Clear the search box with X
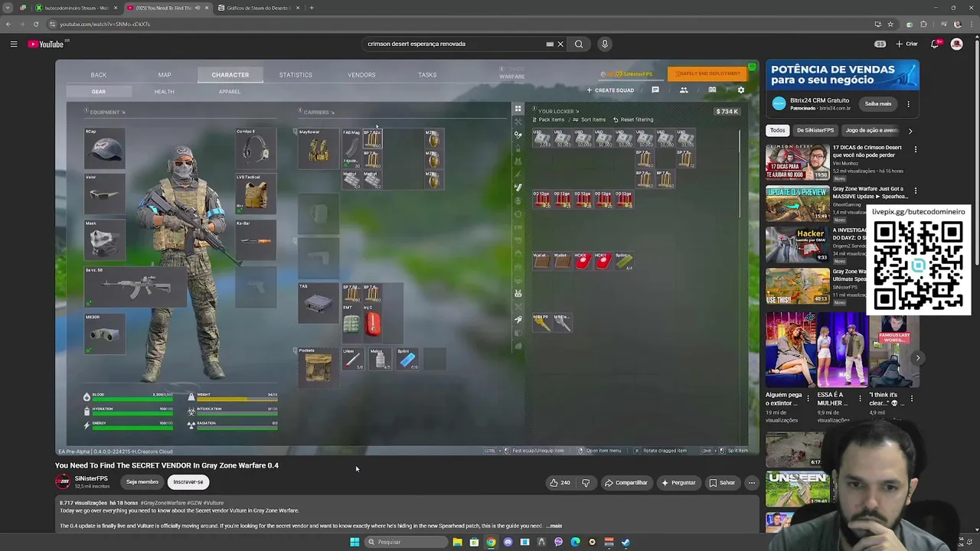The image size is (980, 551). (560, 44)
